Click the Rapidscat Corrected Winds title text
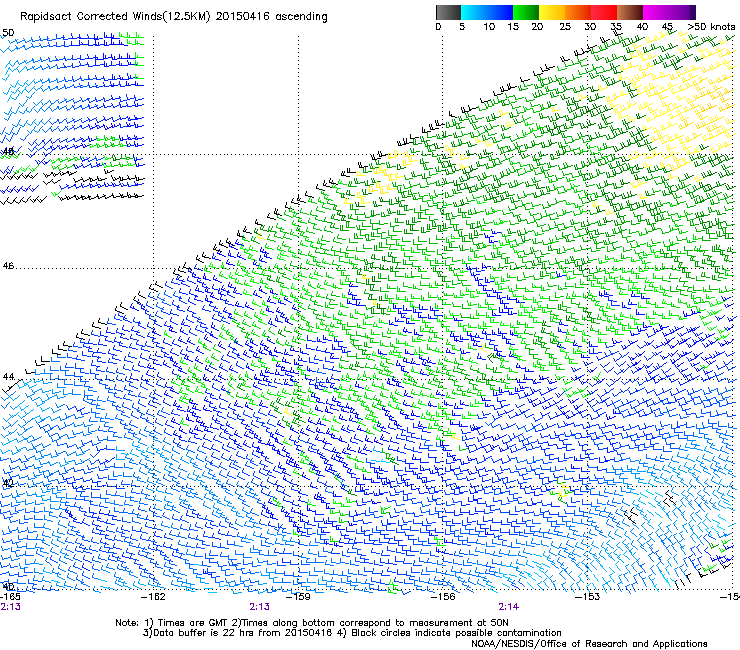The width and height of the screenshot is (740, 650). point(174,17)
